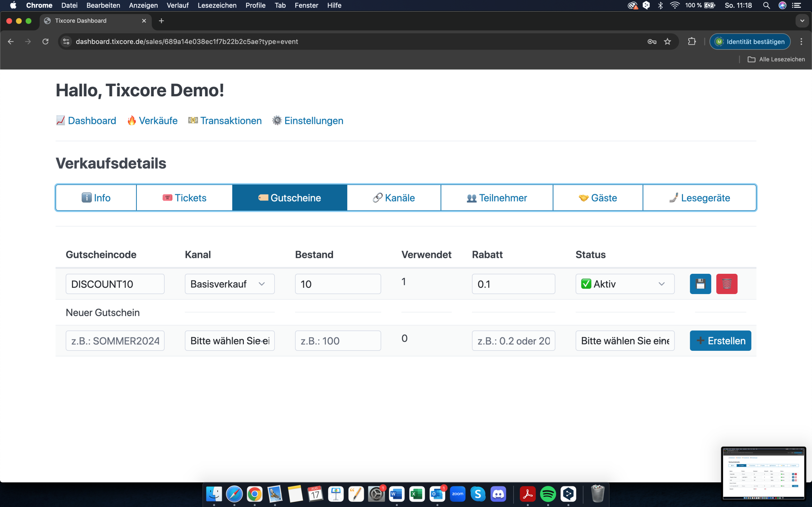Open the screenshot preview thumbnail

tap(763, 473)
